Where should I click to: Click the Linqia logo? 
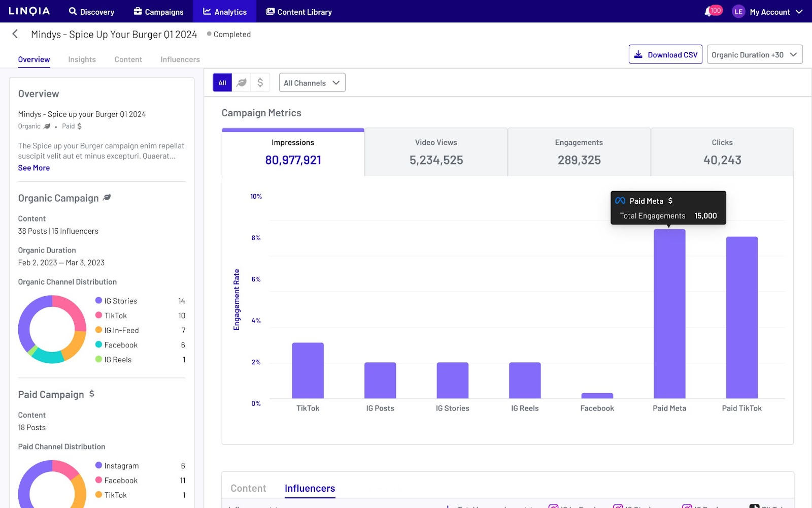click(x=29, y=11)
